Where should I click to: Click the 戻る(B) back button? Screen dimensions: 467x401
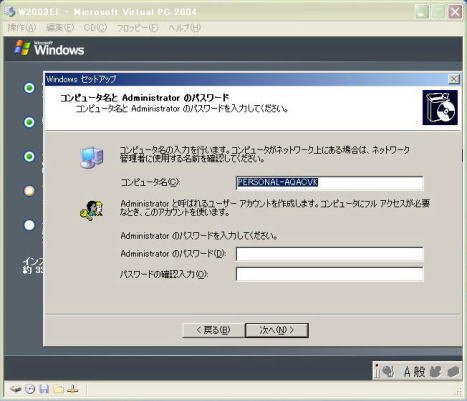pos(213,330)
